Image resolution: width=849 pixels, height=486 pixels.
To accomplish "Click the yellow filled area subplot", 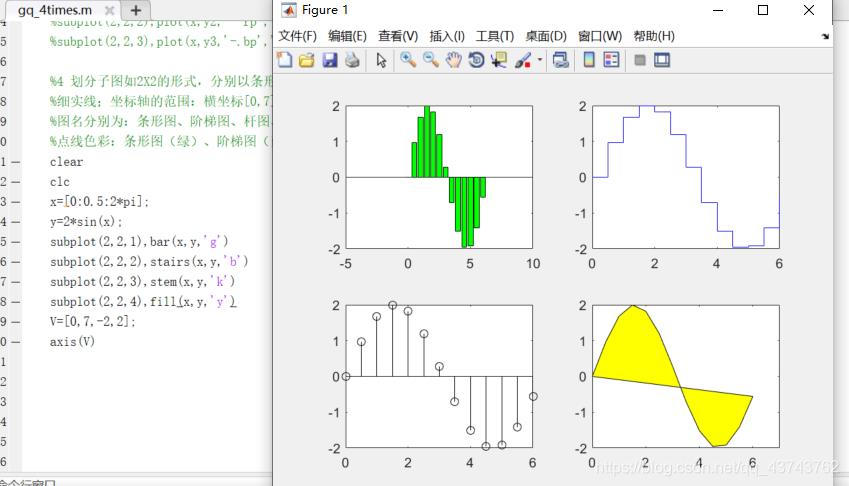I will (686, 376).
